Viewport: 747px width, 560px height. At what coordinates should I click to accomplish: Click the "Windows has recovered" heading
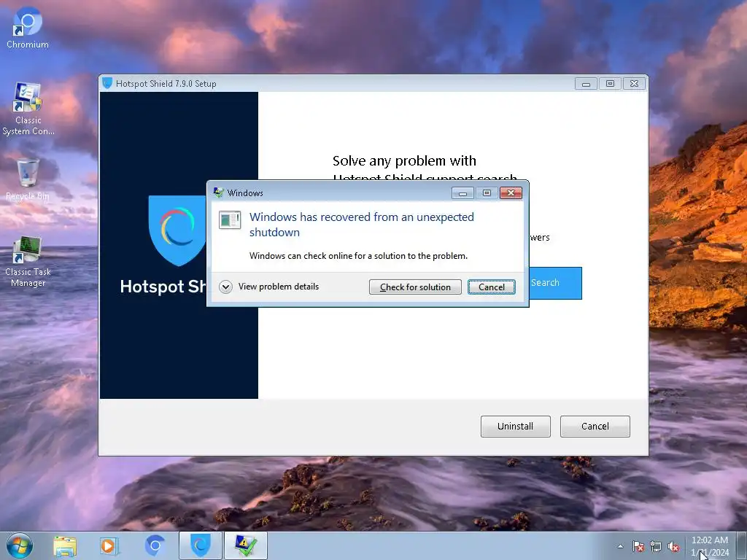pyautogui.click(x=362, y=225)
